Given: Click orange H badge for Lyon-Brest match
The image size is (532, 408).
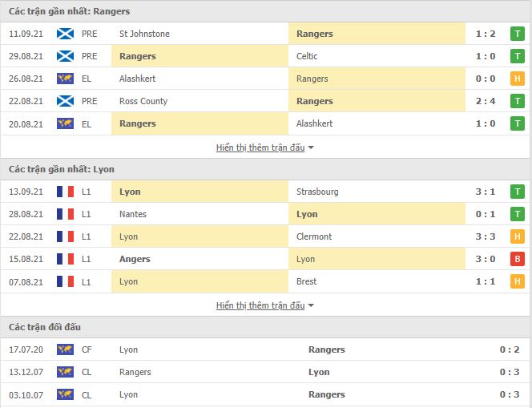Looking at the screenshot, I should [x=518, y=281].
